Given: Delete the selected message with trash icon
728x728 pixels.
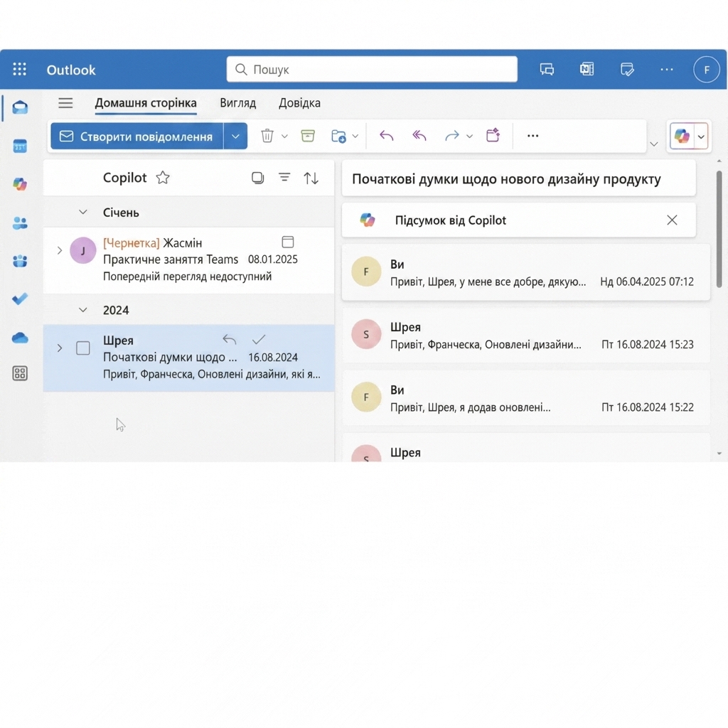Looking at the screenshot, I should pyautogui.click(x=267, y=136).
